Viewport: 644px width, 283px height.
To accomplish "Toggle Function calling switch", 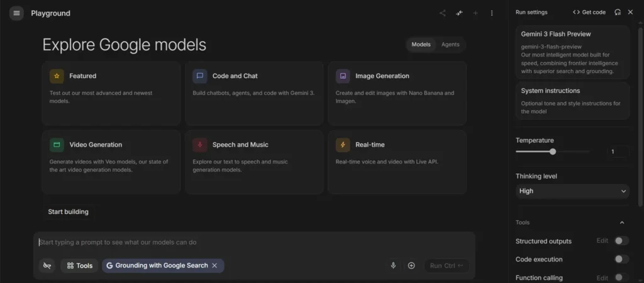I will pyautogui.click(x=621, y=278).
